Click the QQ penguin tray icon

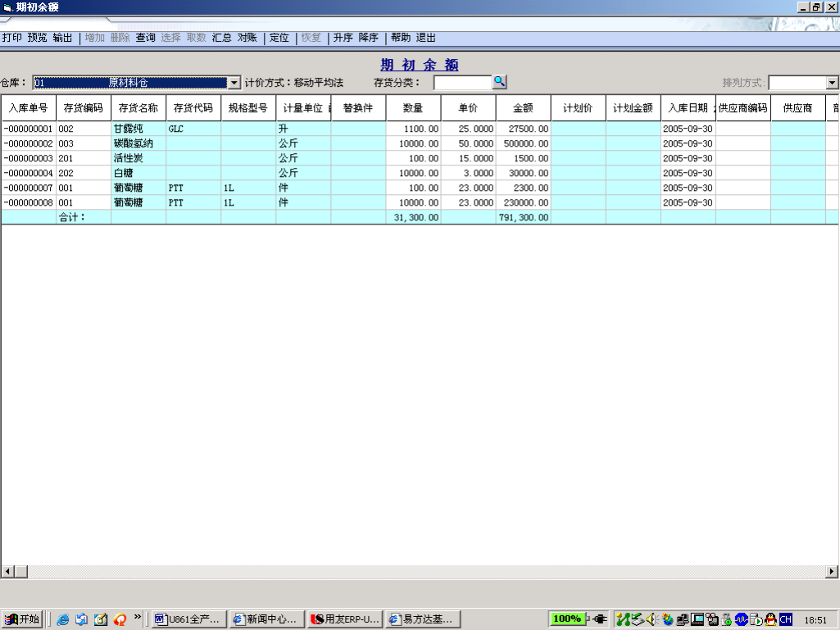pyautogui.click(x=771, y=619)
